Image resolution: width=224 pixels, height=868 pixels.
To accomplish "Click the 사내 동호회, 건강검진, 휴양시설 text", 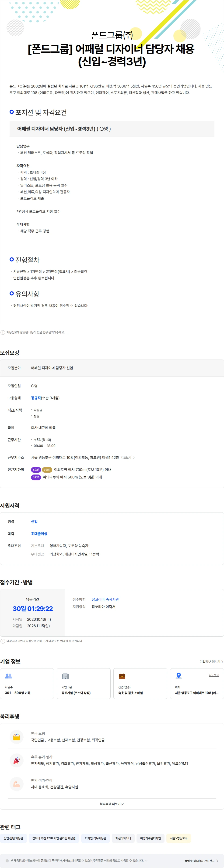I will click(54, 787).
